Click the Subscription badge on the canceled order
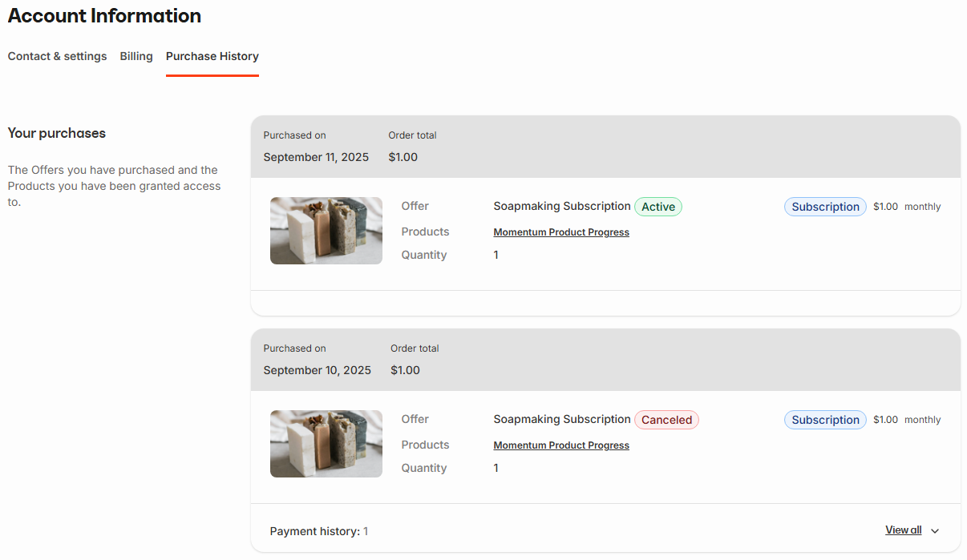 pyautogui.click(x=824, y=419)
